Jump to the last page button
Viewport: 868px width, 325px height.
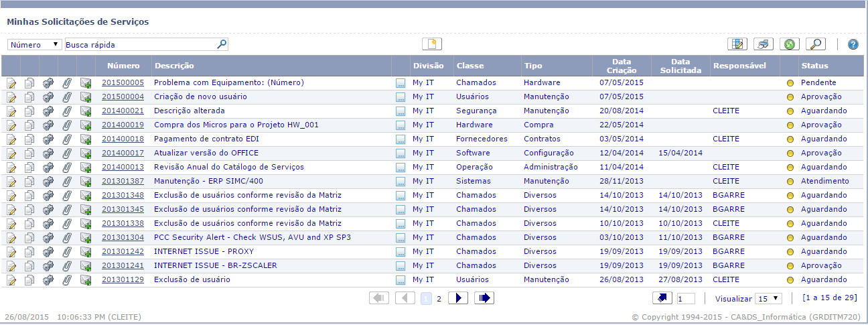[x=484, y=298]
